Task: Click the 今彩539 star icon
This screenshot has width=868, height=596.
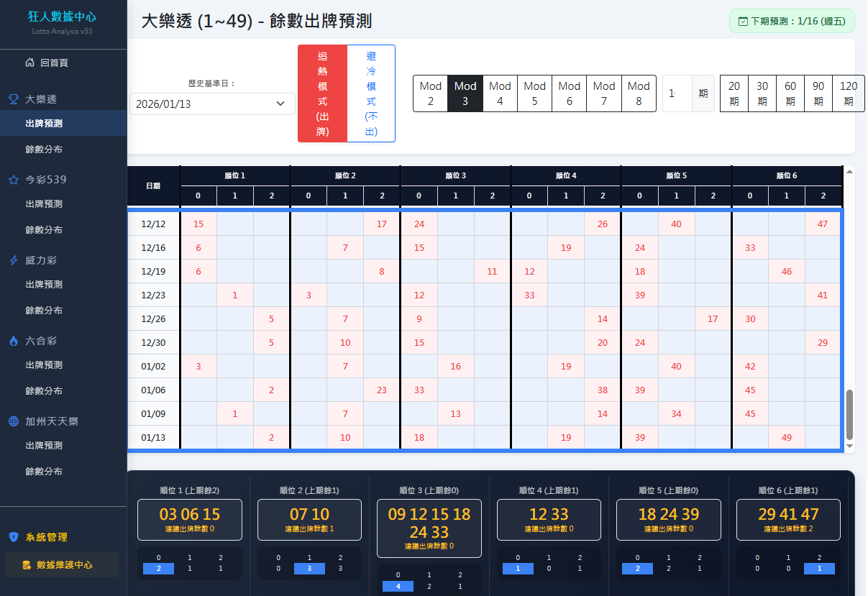Action: 15,179
